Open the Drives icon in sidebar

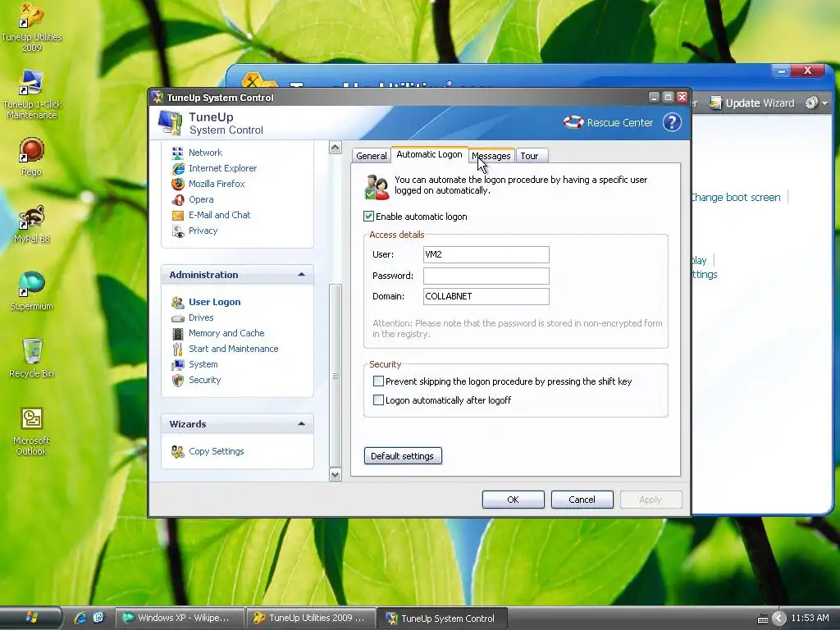coord(177,317)
